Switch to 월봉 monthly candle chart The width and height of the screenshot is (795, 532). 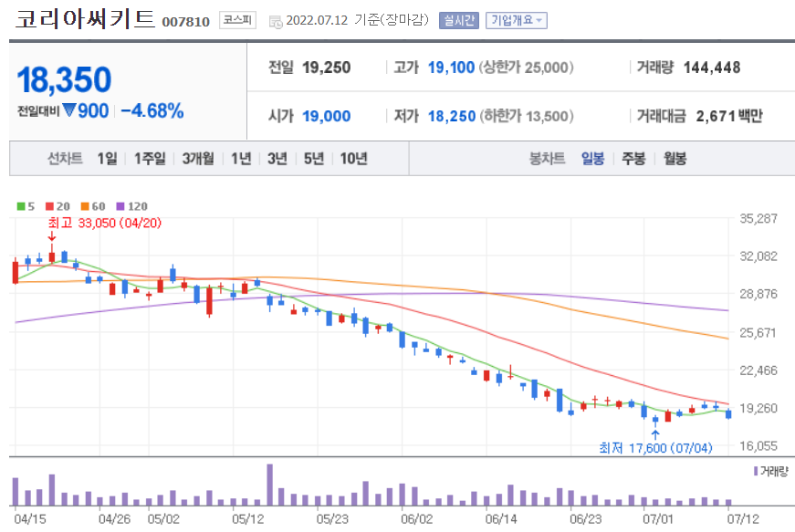675,159
